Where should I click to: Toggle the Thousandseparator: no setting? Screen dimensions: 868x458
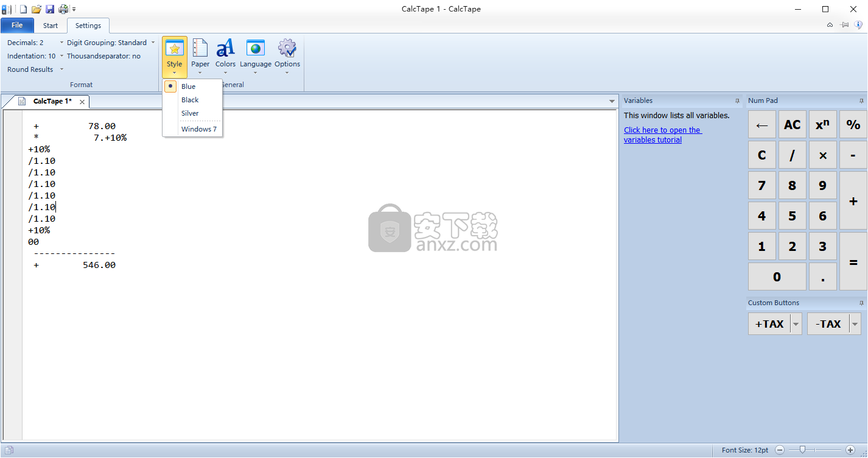103,56
